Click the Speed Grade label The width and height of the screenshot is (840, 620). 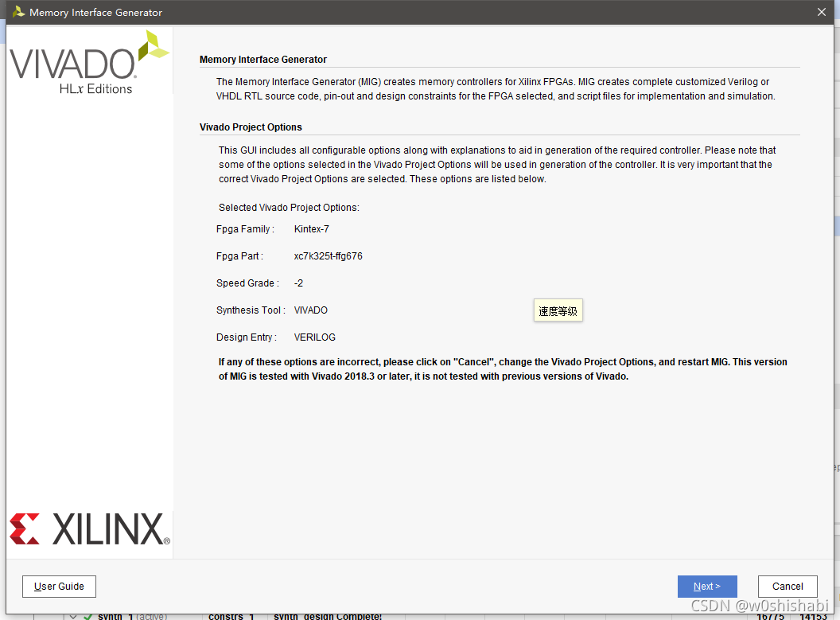click(247, 283)
